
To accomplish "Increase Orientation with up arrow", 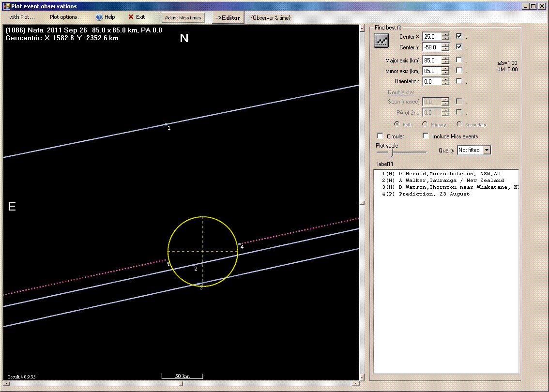I will click(445, 79).
